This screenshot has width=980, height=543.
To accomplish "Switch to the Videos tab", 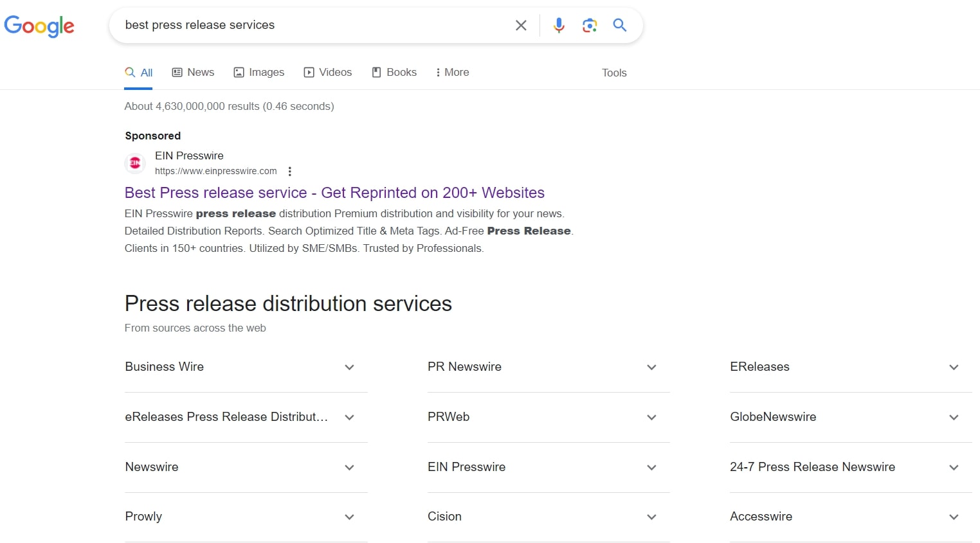I will [x=328, y=73].
